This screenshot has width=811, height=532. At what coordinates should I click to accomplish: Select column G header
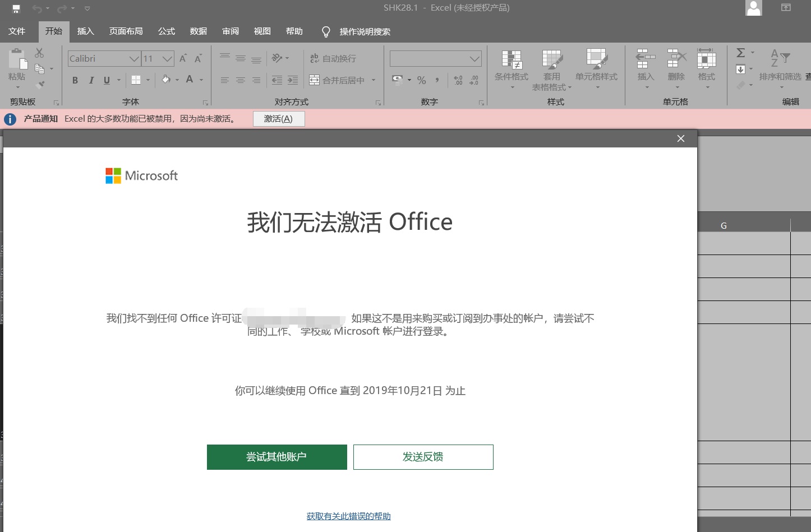pyautogui.click(x=724, y=225)
